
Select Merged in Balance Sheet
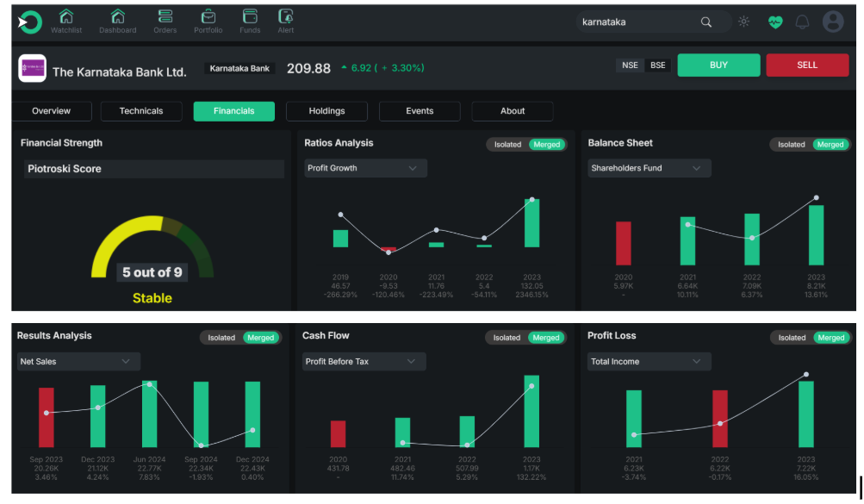pyautogui.click(x=830, y=145)
